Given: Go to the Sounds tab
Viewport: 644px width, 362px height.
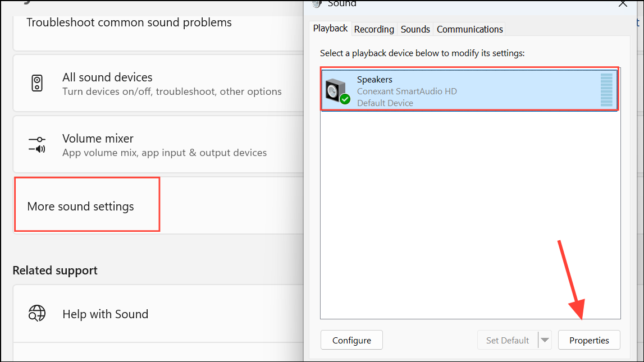Looking at the screenshot, I should pos(415,29).
